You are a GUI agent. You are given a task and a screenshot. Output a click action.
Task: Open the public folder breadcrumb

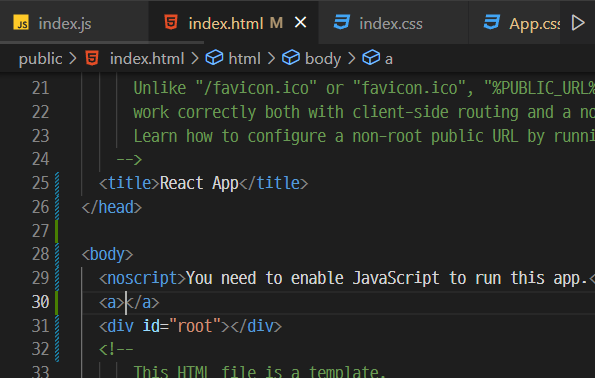tap(40, 59)
